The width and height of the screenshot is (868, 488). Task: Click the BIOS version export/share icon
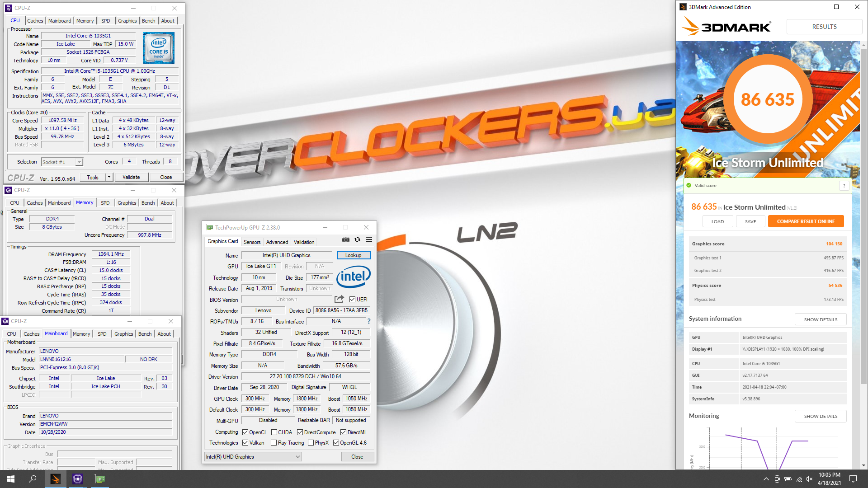click(339, 299)
